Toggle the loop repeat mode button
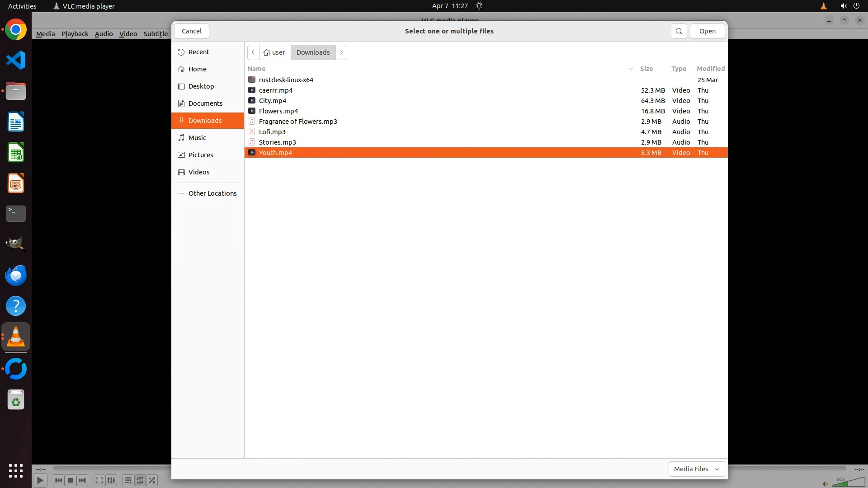Image resolution: width=868 pixels, height=488 pixels. coord(140,480)
